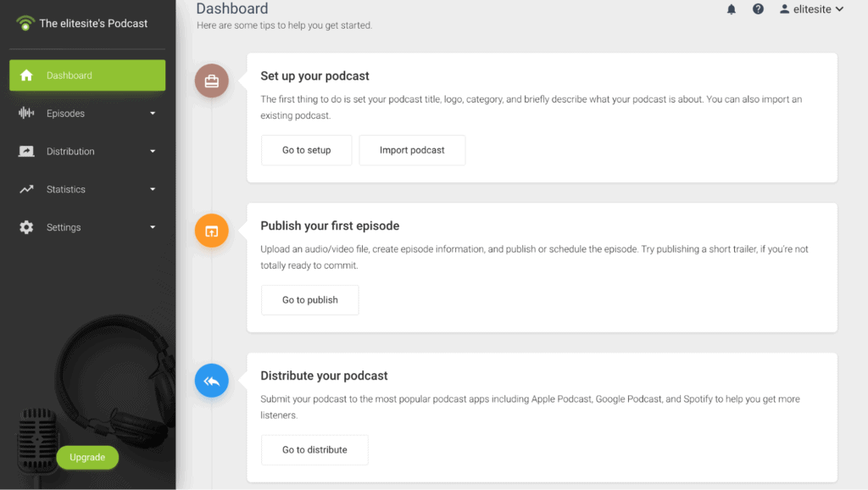Click the Settings gear icon
This screenshot has height=490, width=868.
click(24, 227)
